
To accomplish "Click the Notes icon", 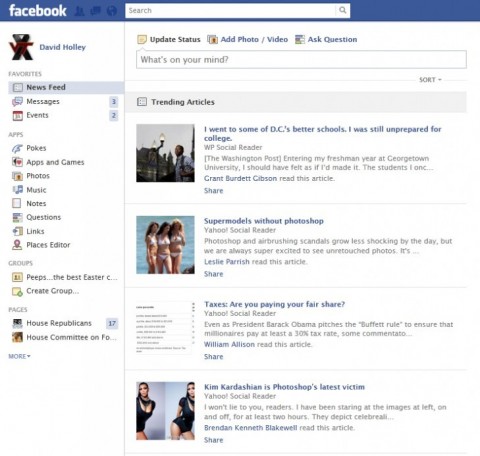I will click(x=17, y=203).
